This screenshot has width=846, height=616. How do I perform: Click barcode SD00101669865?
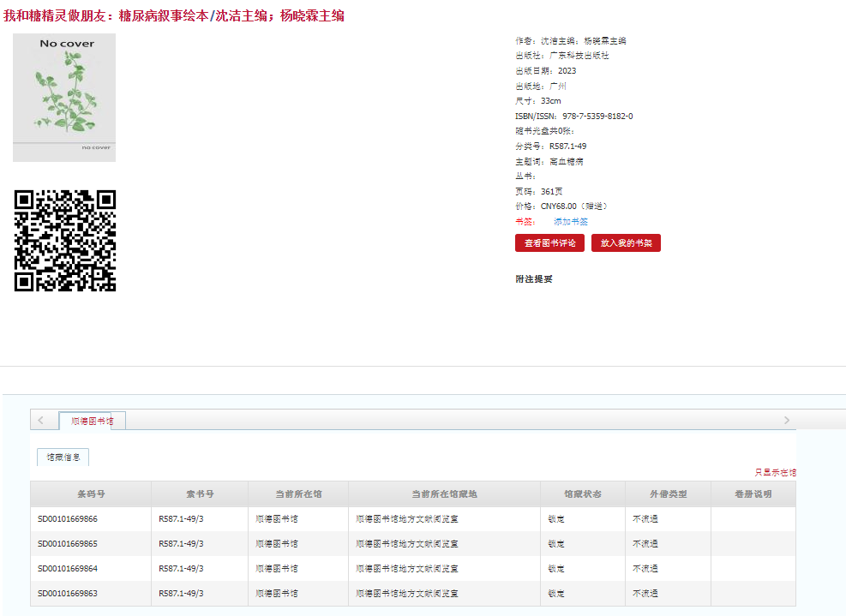68,544
